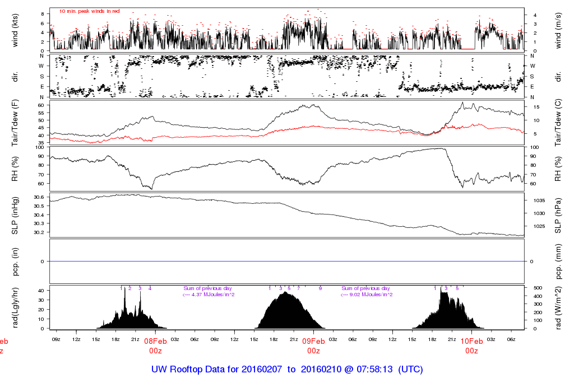Click the 'rad(Lgly/hr)' axis label
574x392 pixels.
15,307
